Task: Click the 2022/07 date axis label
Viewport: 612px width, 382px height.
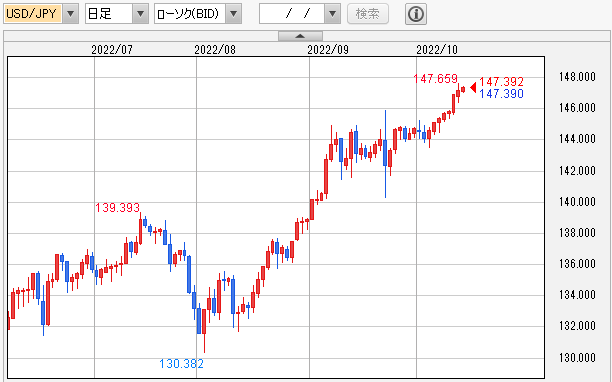Action: click(x=112, y=50)
